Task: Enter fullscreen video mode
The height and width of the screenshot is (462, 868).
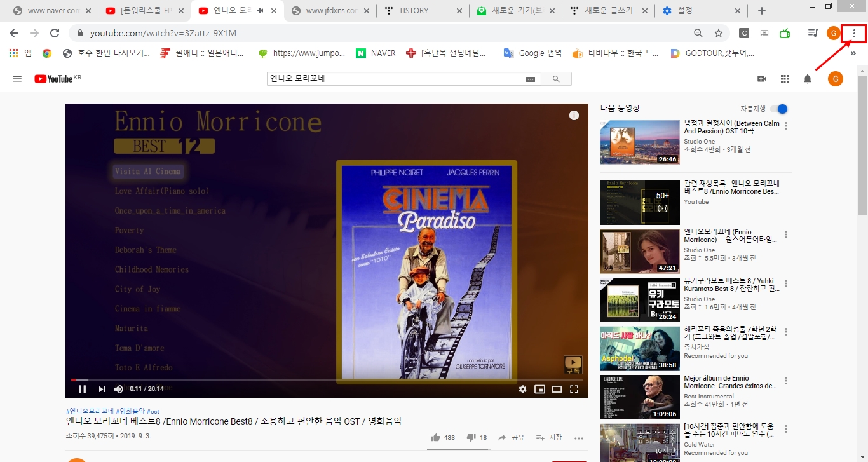Action: 574,389
